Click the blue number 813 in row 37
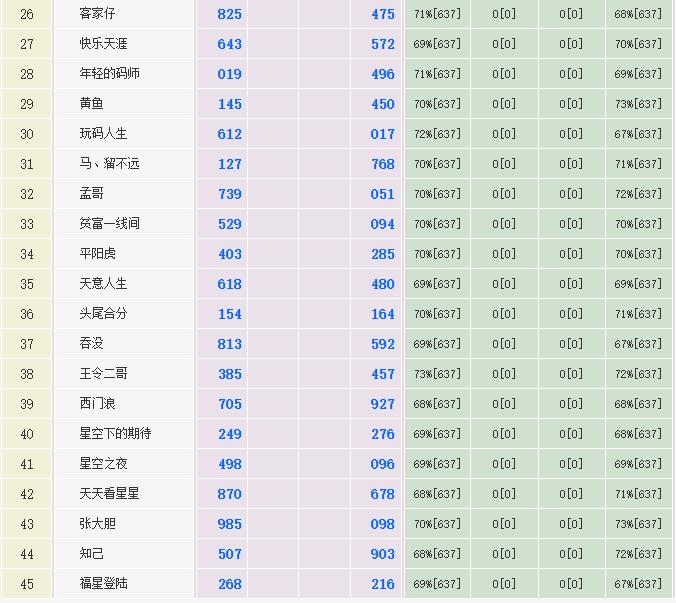The image size is (676, 603). [x=230, y=344]
